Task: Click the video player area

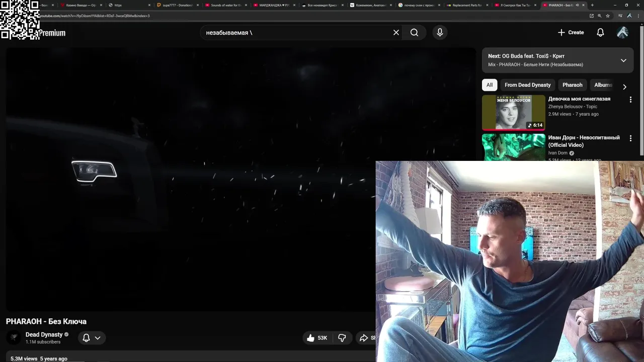Action: pyautogui.click(x=240, y=179)
